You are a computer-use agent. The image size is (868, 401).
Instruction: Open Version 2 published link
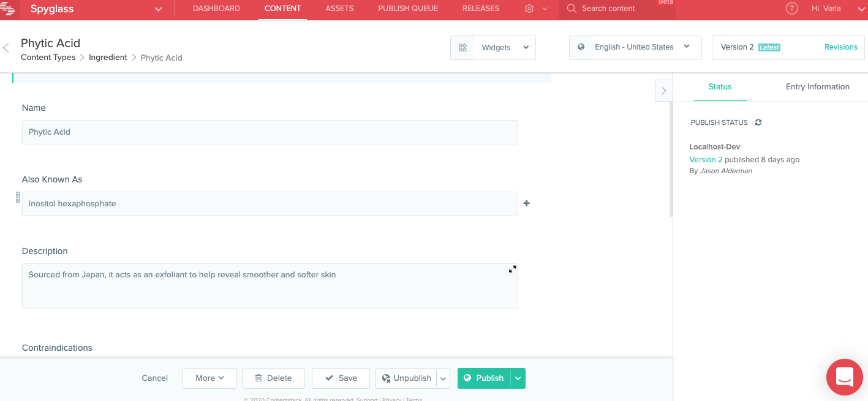[x=706, y=159]
